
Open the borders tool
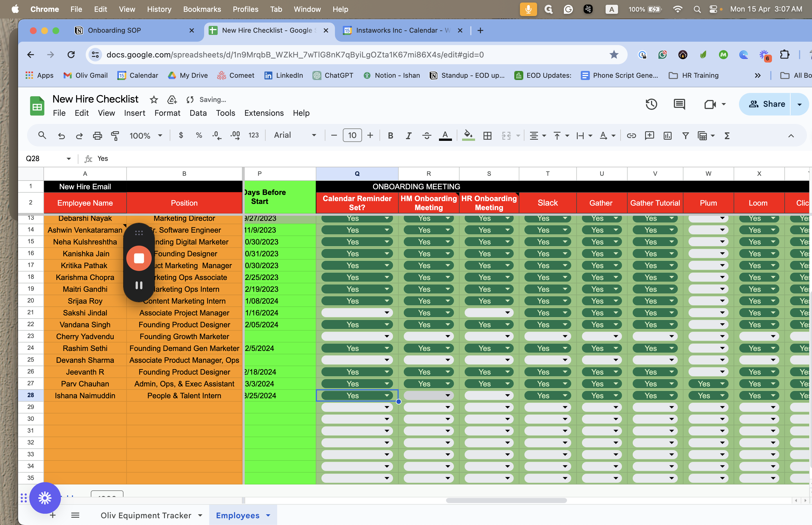point(487,136)
